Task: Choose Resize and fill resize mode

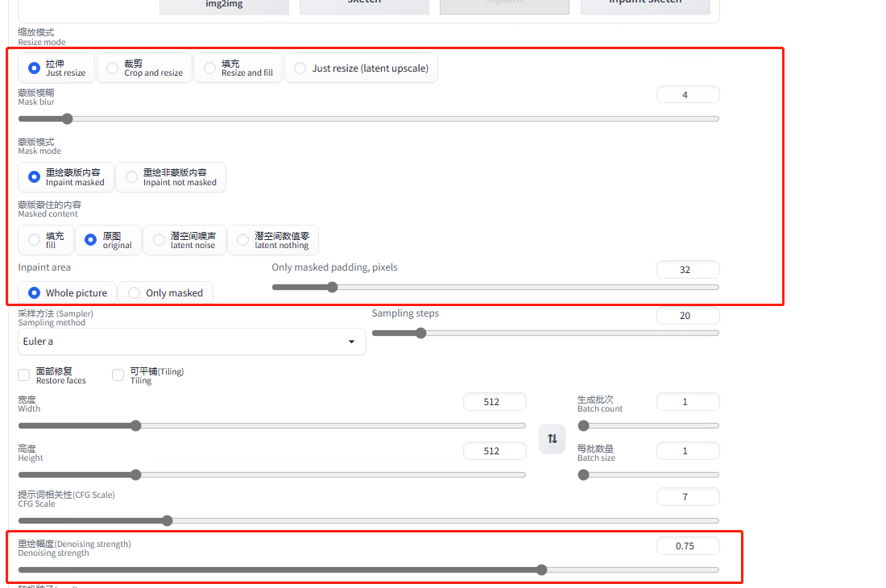Action: point(238,68)
